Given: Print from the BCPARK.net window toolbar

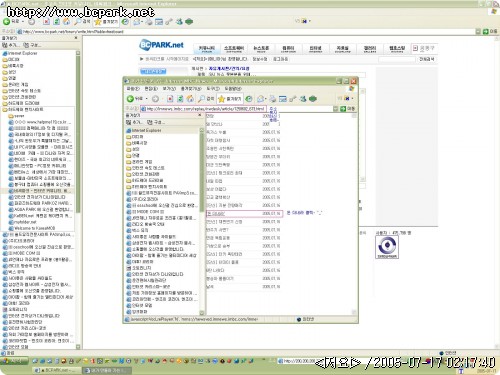Looking at the screenshot, I should pos(149,22).
